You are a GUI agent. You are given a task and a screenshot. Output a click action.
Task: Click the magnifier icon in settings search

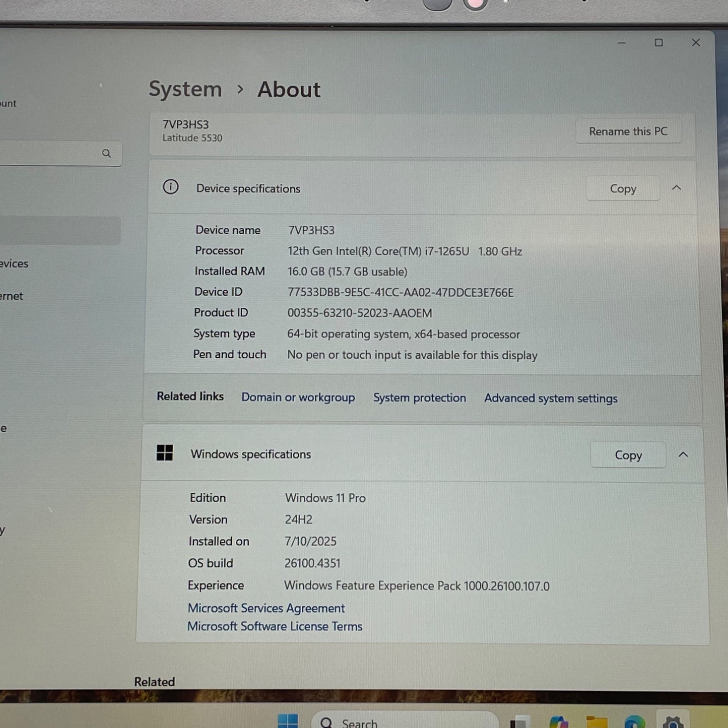[x=106, y=153]
